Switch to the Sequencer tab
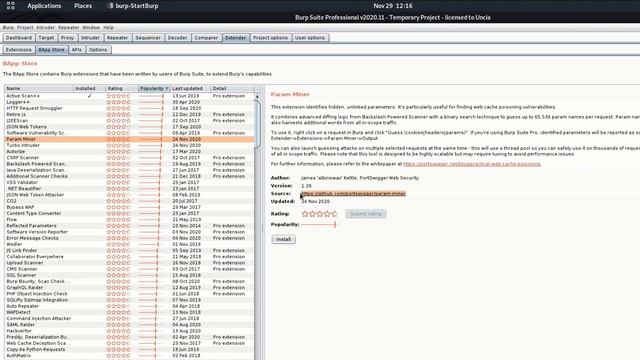 pyautogui.click(x=148, y=38)
